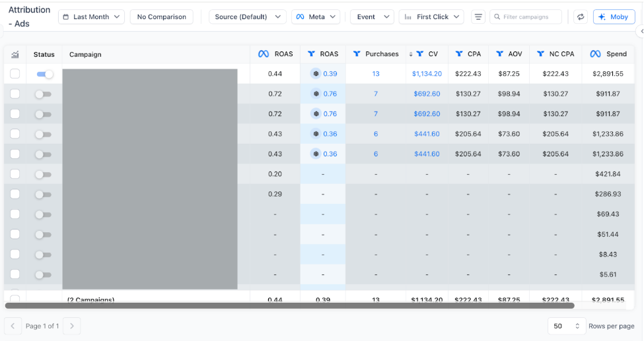644x341 pixels.
Task: Click the chart icon in table header
Action: point(15,54)
